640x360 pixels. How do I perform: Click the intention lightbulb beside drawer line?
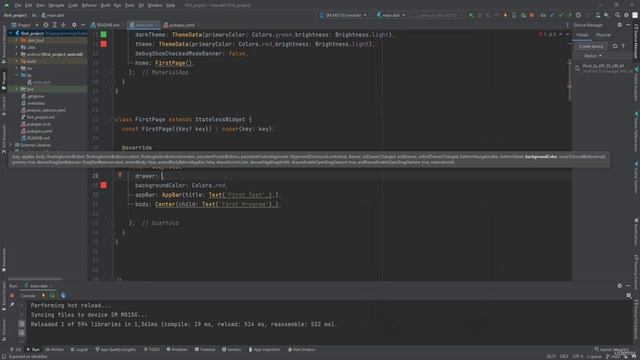[x=120, y=175]
